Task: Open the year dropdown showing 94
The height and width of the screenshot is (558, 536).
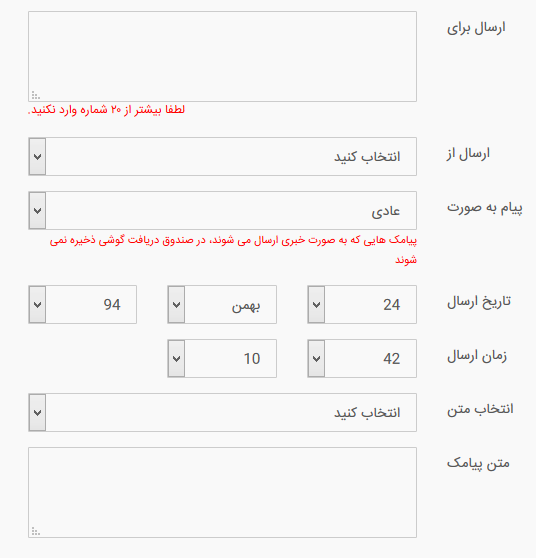Action: [x=83, y=305]
